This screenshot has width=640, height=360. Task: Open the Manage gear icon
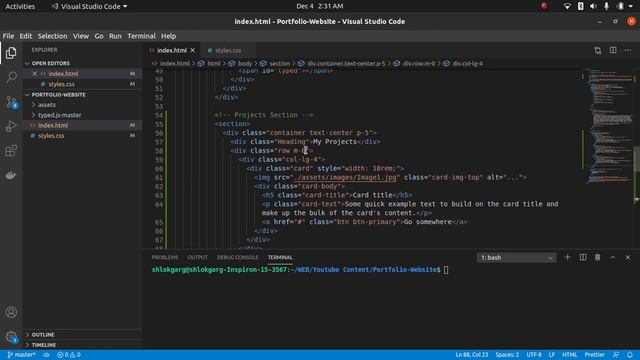click(11, 337)
